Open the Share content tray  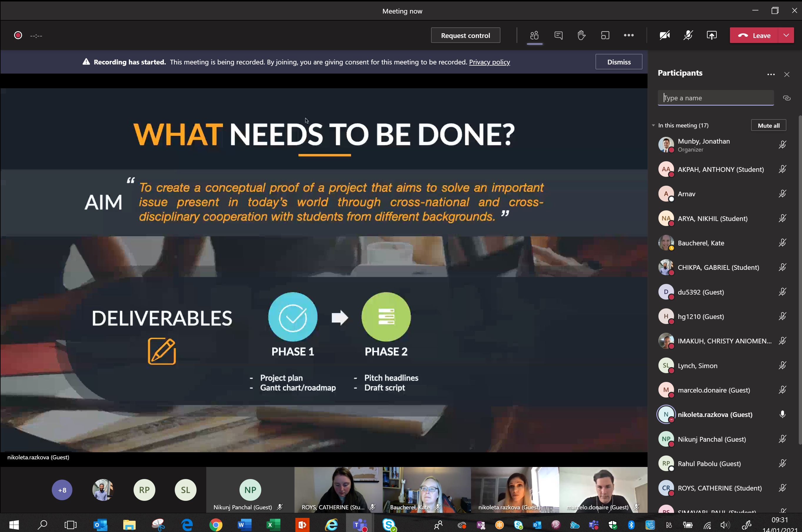[x=712, y=35]
